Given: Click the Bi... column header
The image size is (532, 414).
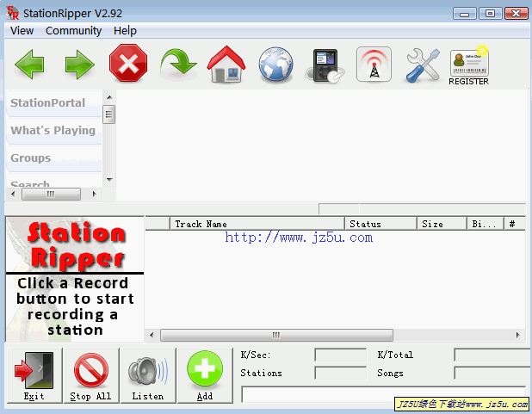Looking at the screenshot, I should point(486,224).
